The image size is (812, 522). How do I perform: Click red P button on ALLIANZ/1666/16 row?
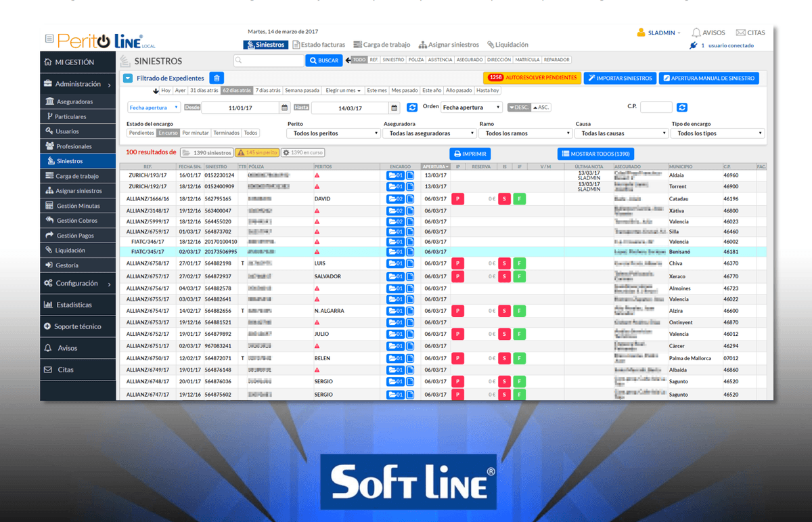coord(458,199)
